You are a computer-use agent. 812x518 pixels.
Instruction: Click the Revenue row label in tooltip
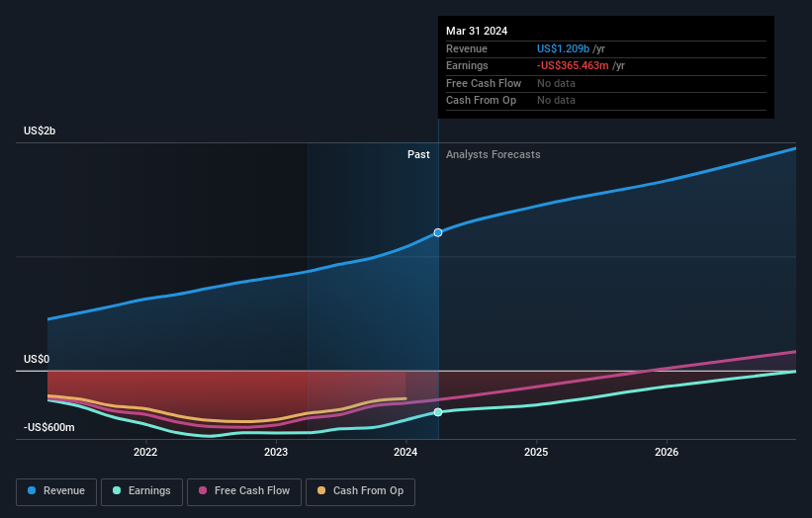(467, 48)
